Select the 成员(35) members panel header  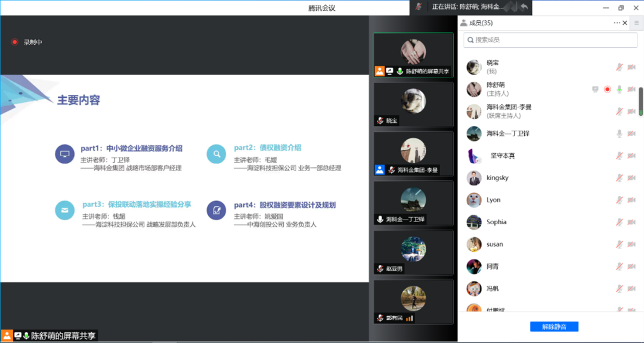pos(476,23)
